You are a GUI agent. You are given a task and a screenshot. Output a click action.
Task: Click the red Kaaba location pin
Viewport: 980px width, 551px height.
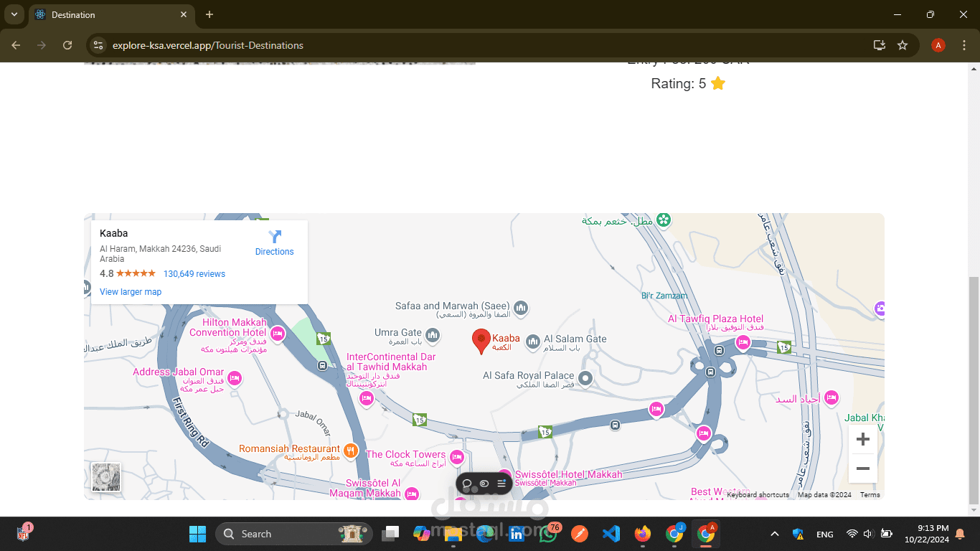(481, 342)
